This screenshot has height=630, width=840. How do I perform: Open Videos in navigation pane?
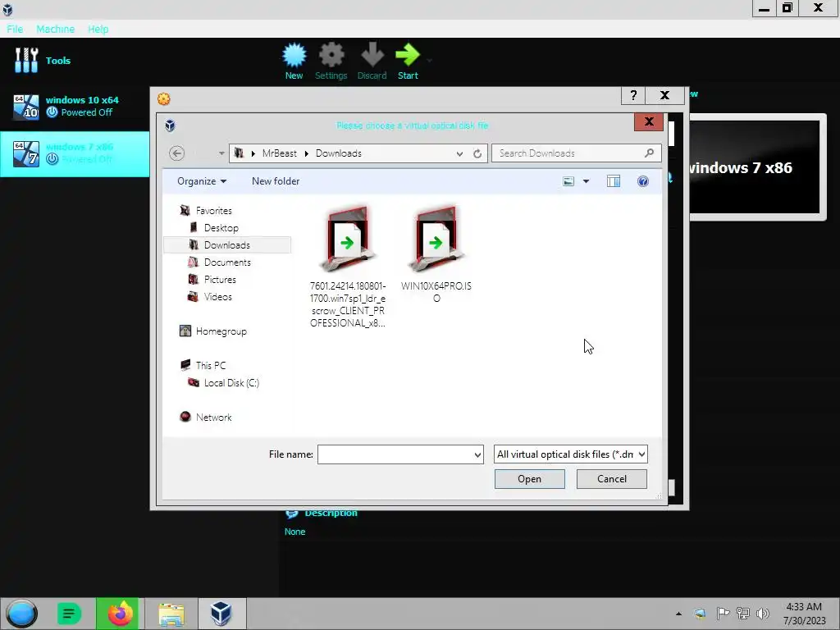pyautogui.click(x=217, y=296)
